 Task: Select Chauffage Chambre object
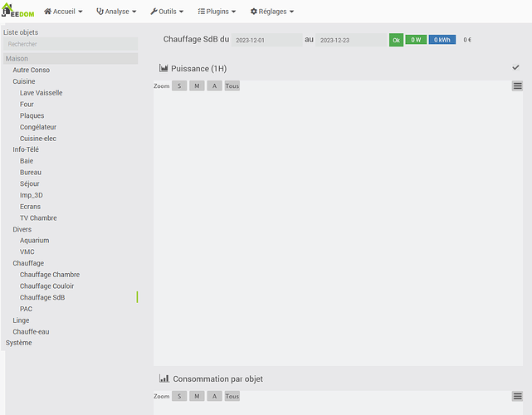pyautogui.click(x=50, y=275)
